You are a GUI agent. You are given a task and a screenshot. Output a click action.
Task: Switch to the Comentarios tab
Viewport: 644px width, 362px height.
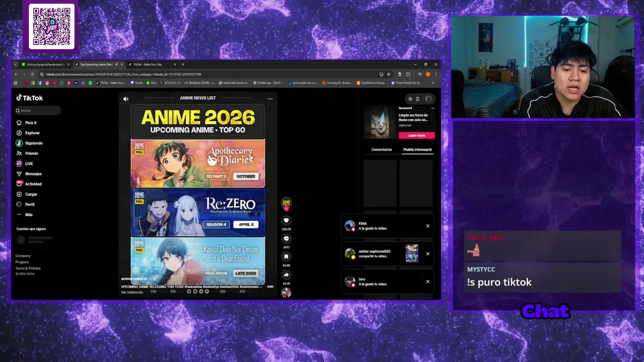pyautogui.click(x=381, y=149)
